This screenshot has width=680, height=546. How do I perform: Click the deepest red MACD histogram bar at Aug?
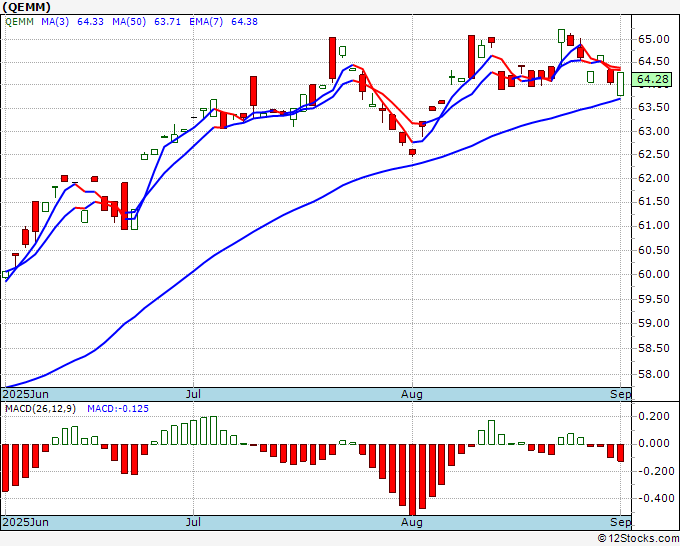click(x=412, y=480)
